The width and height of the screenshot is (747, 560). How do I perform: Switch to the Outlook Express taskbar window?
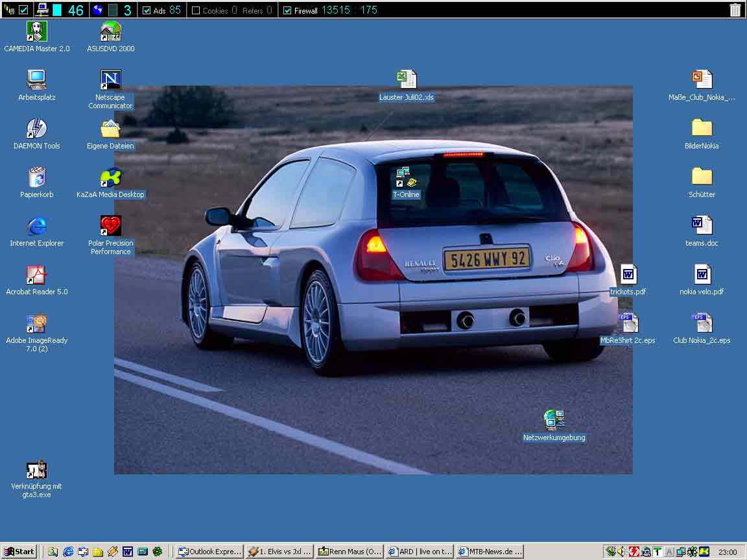pyautogui.click(x=210, y=552)
